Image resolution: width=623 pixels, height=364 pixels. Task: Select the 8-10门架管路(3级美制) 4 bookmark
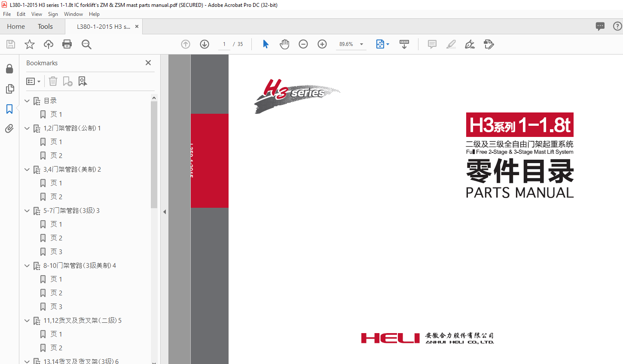[x=79, y=266]
